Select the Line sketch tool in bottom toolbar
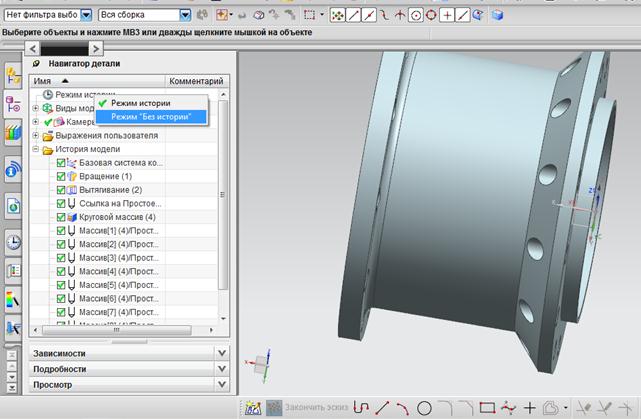Image resolution: width=641 pixels, height=419 pixels. coord(381,408)
